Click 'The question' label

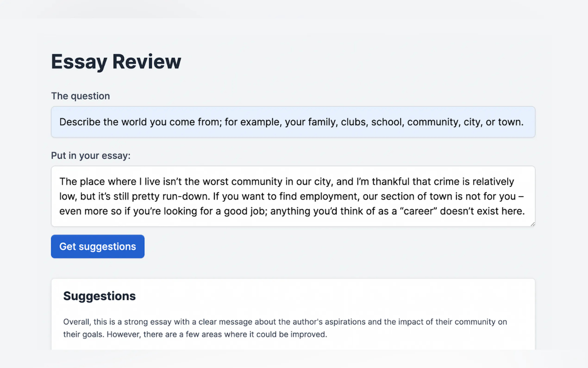point(81,96)
